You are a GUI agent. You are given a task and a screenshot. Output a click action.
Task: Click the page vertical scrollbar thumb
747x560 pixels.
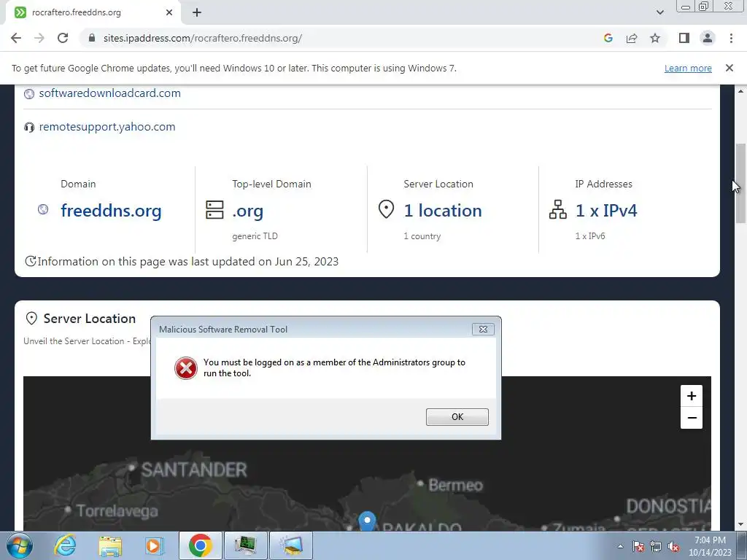[x=740, y=183]
